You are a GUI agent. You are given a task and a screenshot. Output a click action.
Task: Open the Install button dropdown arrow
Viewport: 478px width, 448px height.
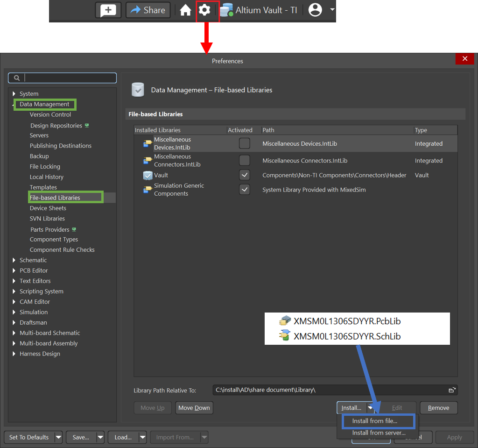coord(370,408)
